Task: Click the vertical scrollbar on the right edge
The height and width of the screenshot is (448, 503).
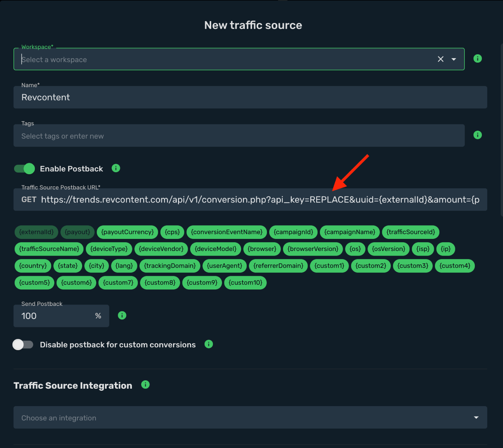Action: (502, 130)
